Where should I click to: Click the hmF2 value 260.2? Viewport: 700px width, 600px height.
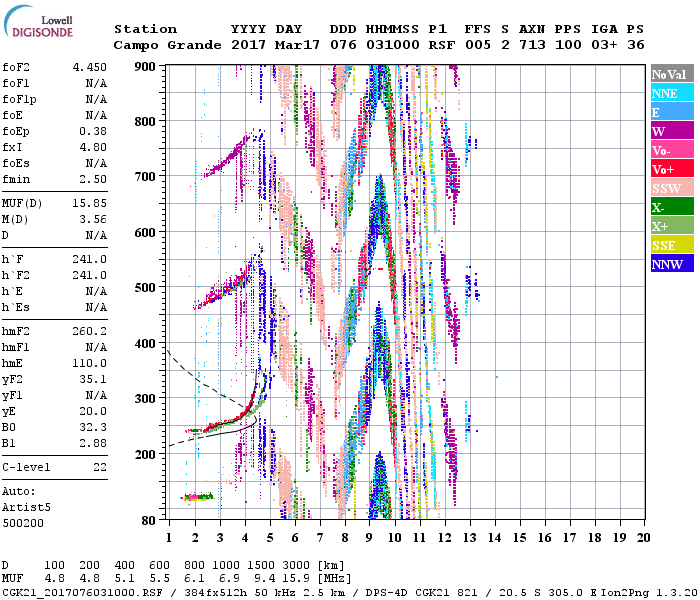pyautogui.click(x=89, y=331)
